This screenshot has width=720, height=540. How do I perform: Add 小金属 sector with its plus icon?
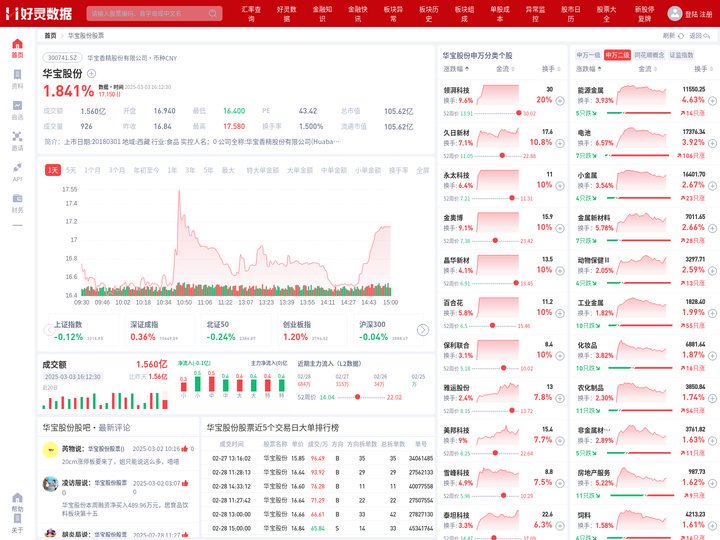(x=712, y=186)
